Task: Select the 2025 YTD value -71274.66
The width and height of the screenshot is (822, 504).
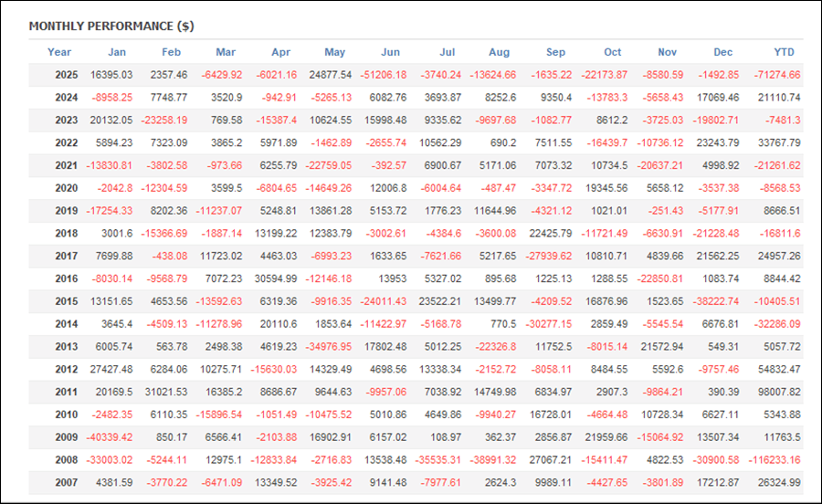Action: click(x=775, y=75)
